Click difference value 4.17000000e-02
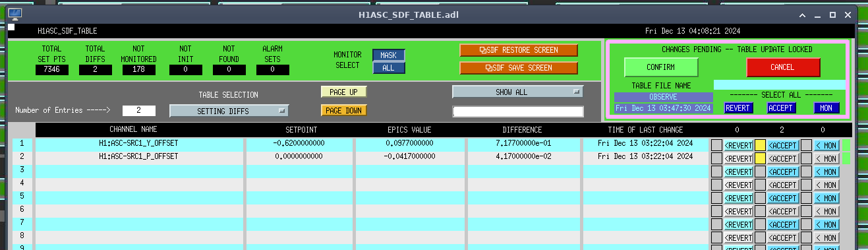The width and height of the screenshot is (868, 250). tap(522, 156)
